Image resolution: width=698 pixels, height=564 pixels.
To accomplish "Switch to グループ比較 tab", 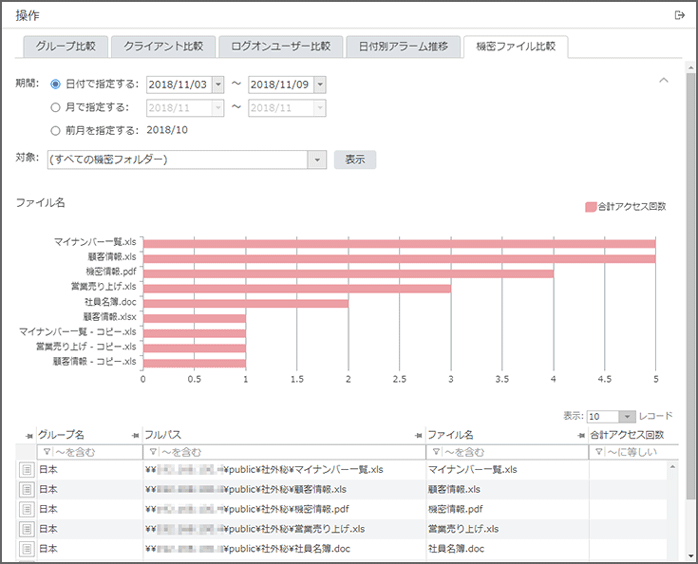I will click(65, 46).
